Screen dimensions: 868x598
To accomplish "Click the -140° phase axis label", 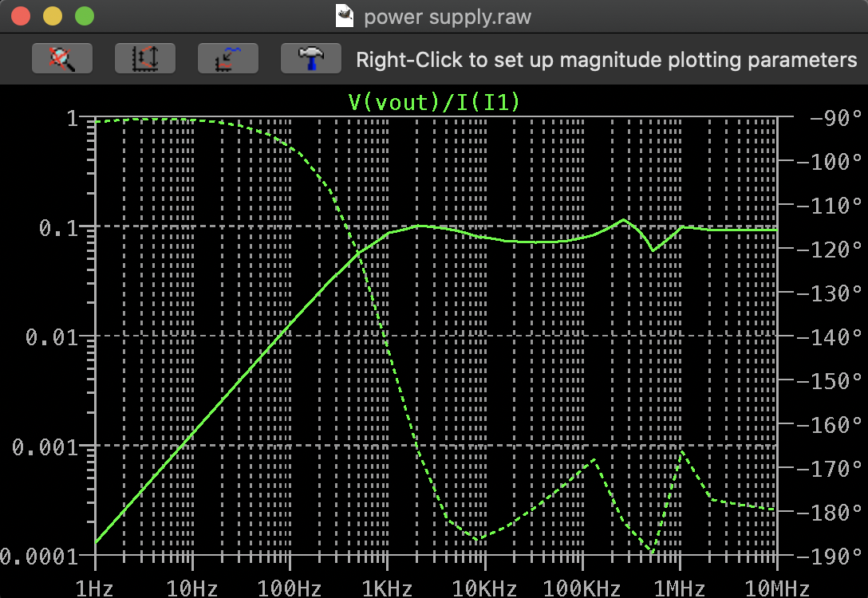I will [829, 337].
